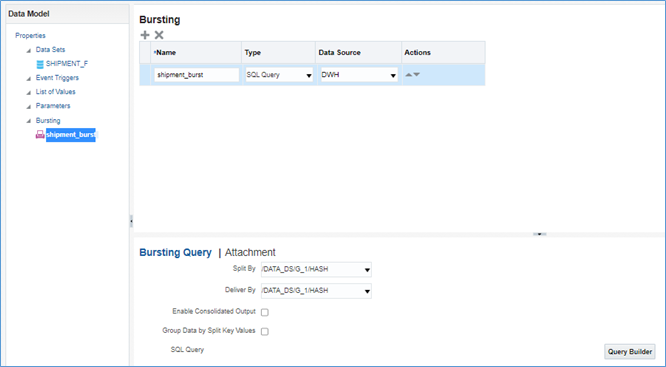Open Properties in the Data Model tree
The width and height of the screenshot is (666, 367).
tap(30, 35)
